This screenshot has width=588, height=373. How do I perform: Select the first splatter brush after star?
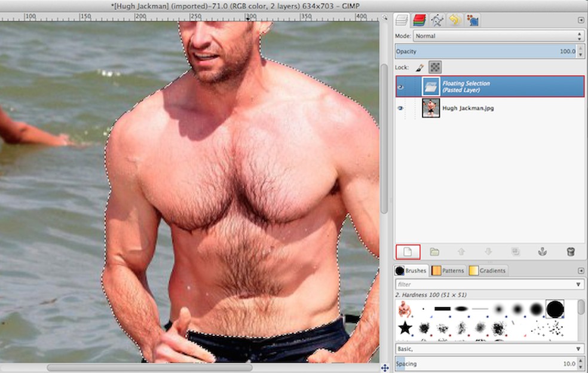424,328
